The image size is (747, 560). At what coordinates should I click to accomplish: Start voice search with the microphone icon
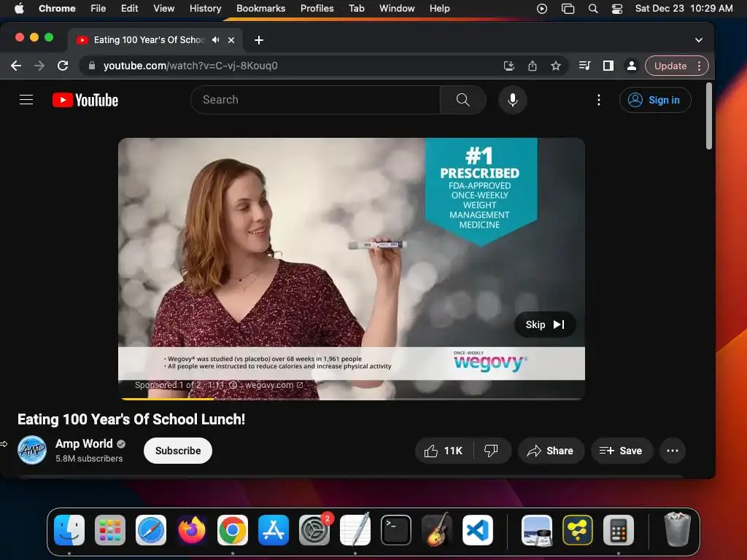pos(513,100)
